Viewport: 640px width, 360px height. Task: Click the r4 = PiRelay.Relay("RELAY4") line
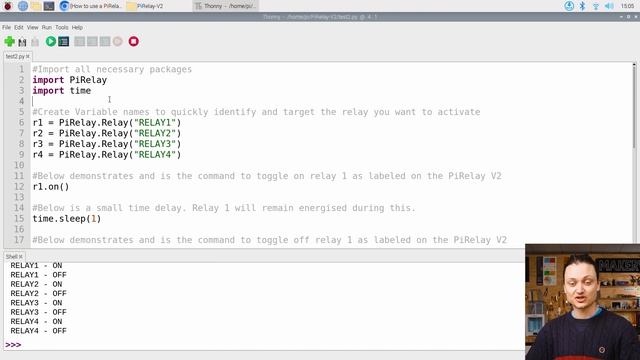(107, 155)
